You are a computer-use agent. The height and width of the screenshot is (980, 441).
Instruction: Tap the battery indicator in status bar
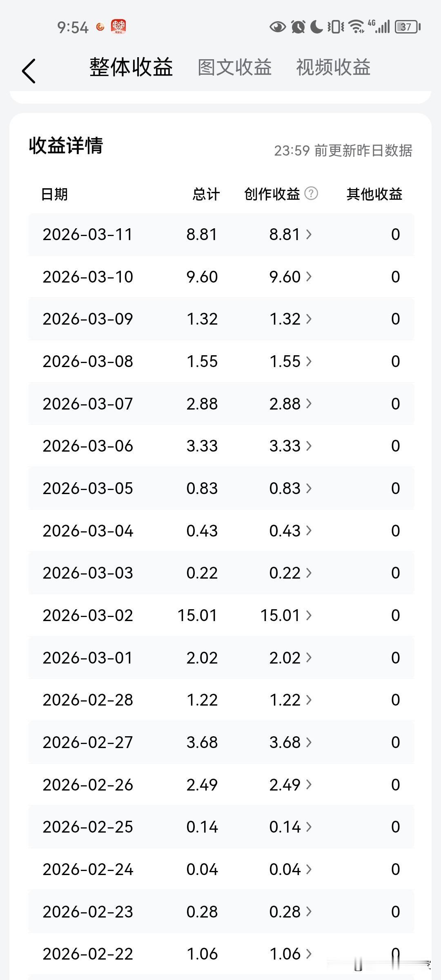(408, 27)
